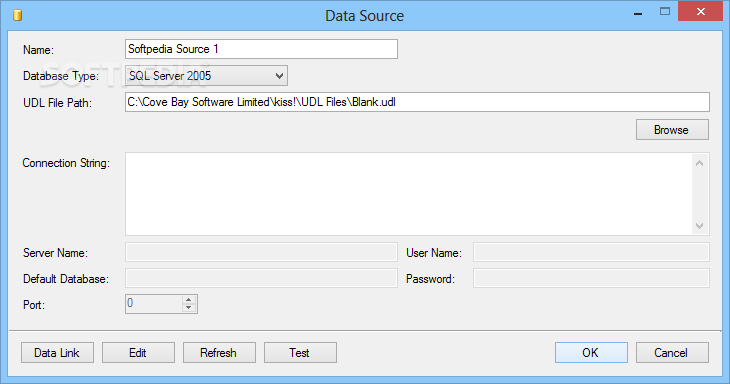The width and height of the screenshot is (730, 384).
Task: Click the Server Name field
Action: click(x=261, y=252)
